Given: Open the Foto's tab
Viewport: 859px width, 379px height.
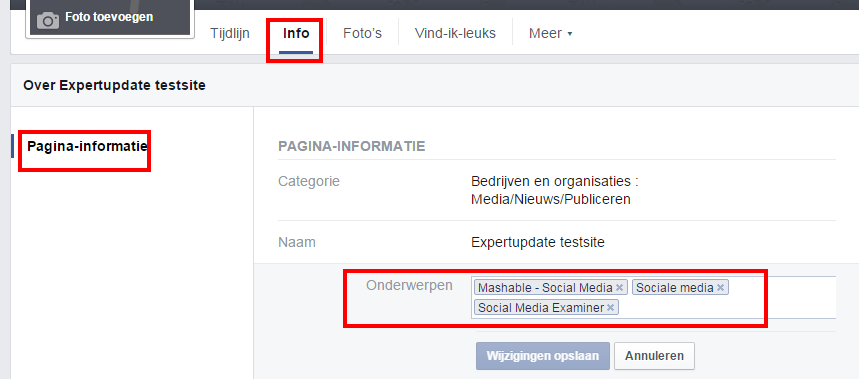Looking at the screenshot, I should coord(362,33).
